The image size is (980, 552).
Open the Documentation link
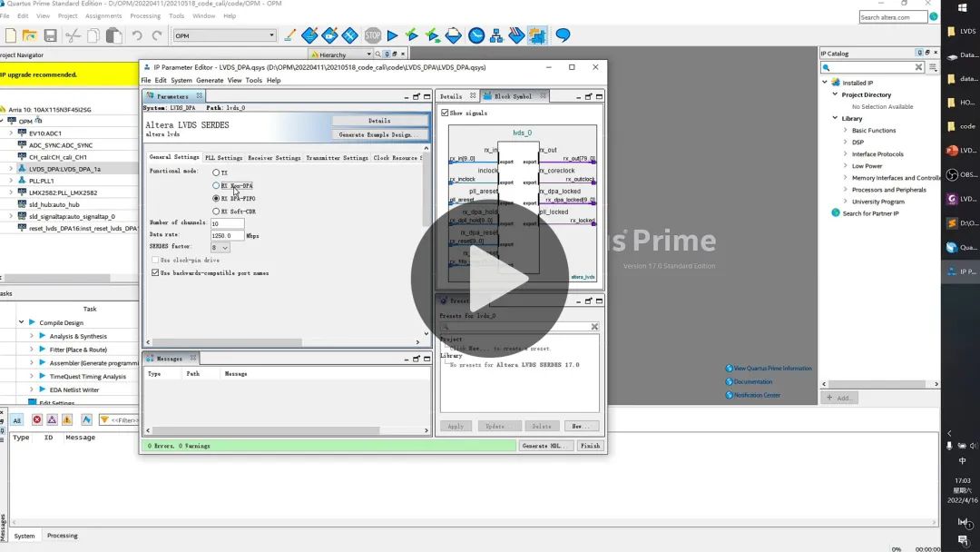pos(753,381)
